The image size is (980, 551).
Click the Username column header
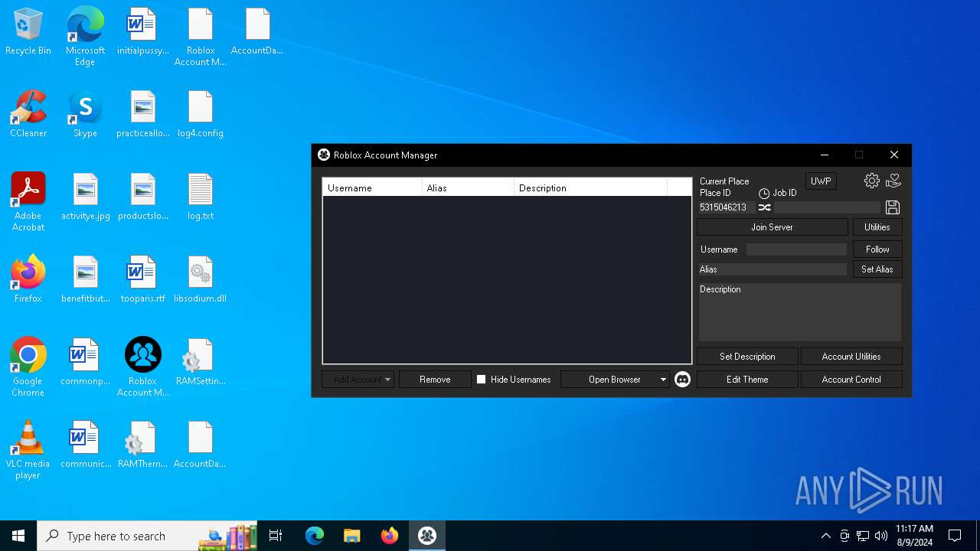tap(372, 187)
